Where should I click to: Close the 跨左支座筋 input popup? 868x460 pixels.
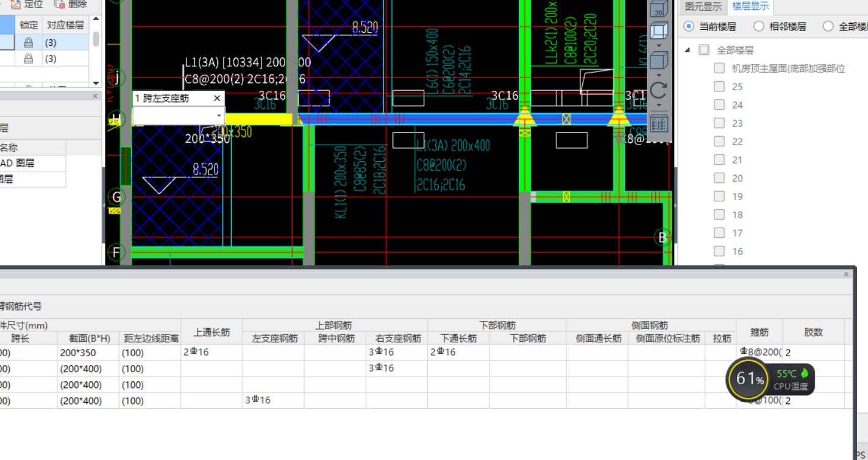[217, 98]
